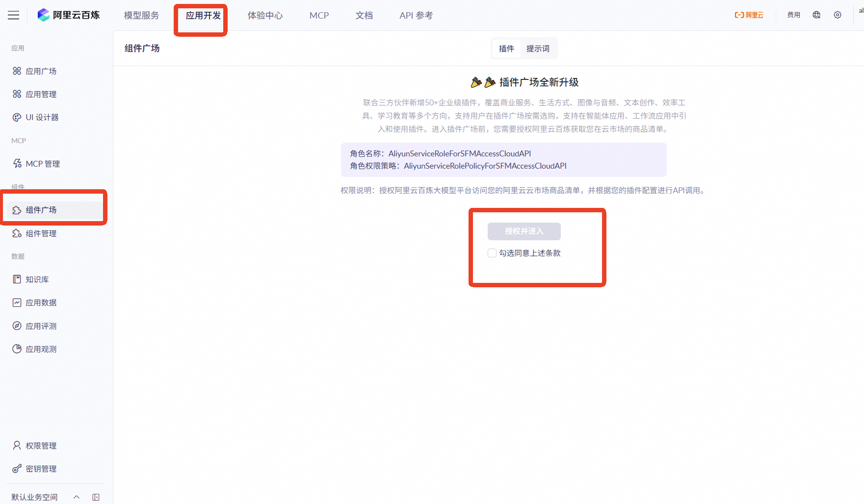
Task: Open the 应用数据 chart icon
Action: coord(17,302)
